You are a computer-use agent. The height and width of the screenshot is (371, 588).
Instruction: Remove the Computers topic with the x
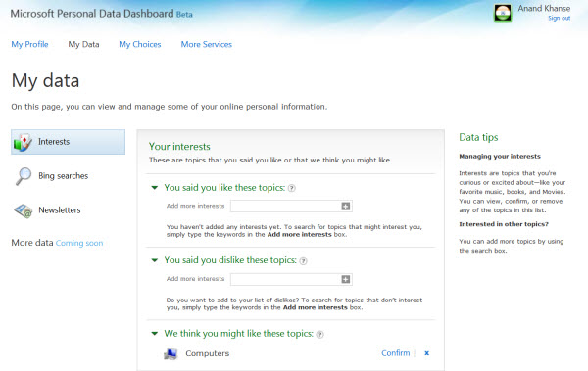426,353
